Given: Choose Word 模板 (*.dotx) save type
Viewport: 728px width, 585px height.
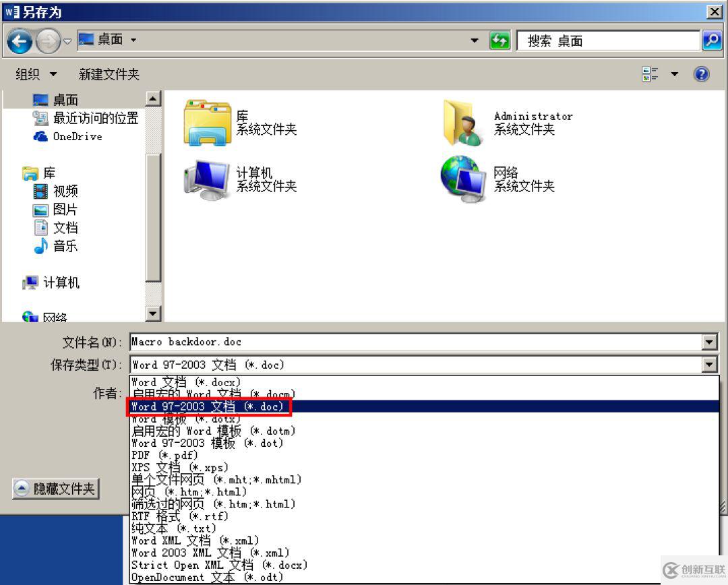Looking at the screenshot, I should pos(424,419).
